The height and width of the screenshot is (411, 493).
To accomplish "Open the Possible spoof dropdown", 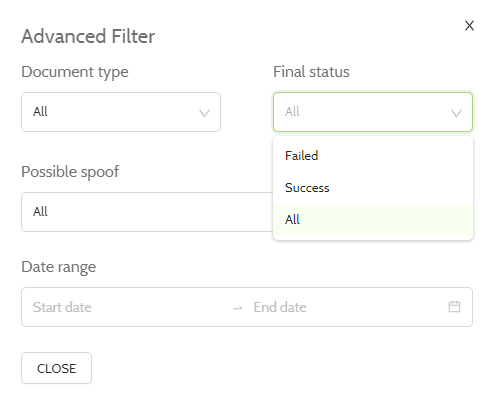I will click(x=147, y=212).
